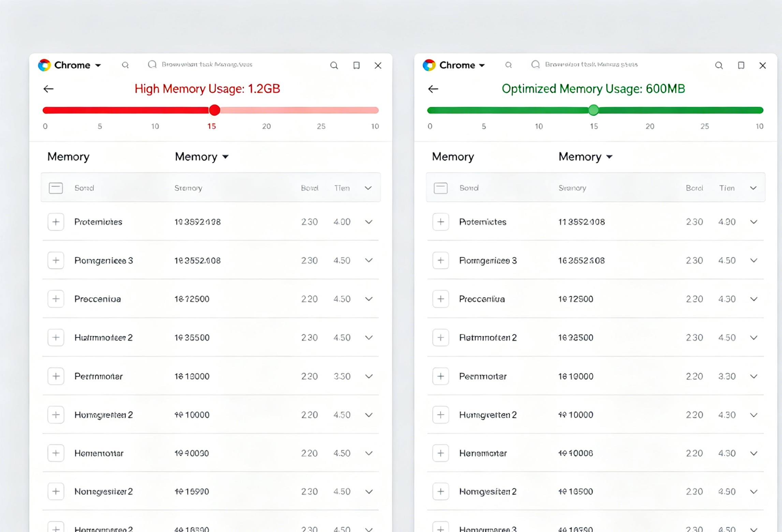Click the plus box beside Hernemortar in right panel

[441, 453]
